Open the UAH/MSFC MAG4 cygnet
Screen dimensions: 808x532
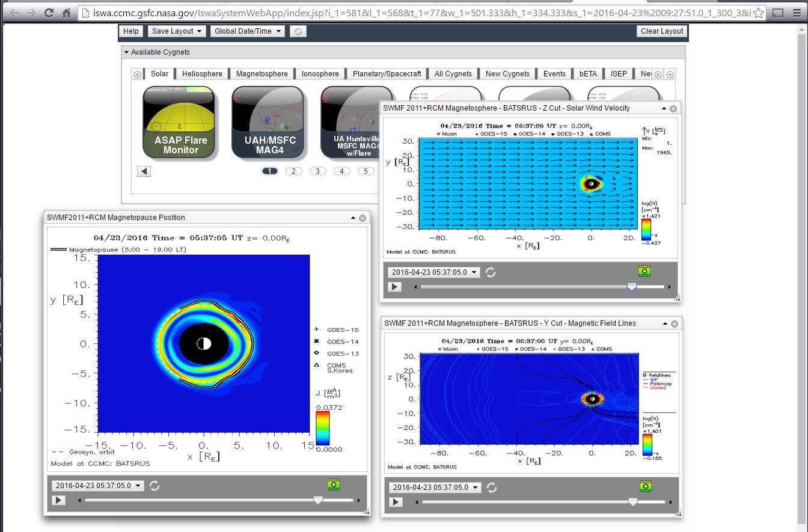pyautogui.click(x=268, y=122)
